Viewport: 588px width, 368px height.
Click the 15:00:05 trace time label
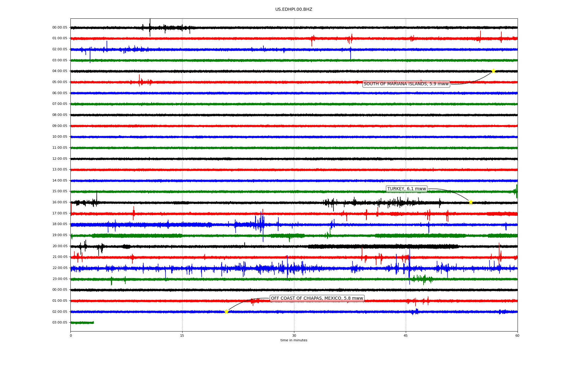click(x=60, y=191)
